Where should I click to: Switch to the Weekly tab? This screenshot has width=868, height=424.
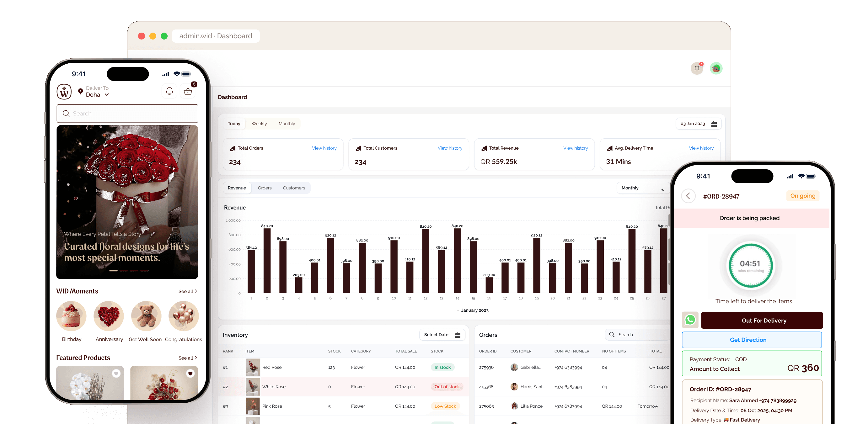[259, 124]
